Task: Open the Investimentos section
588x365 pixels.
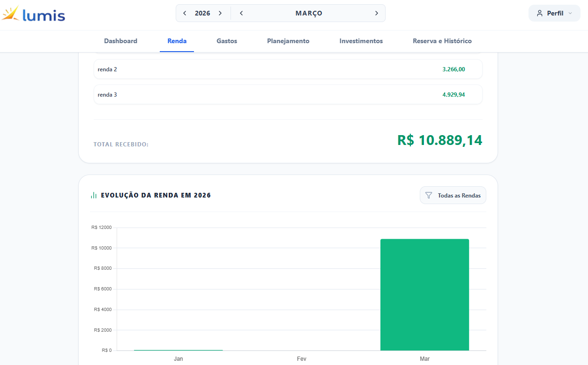Action: [361, 41]
